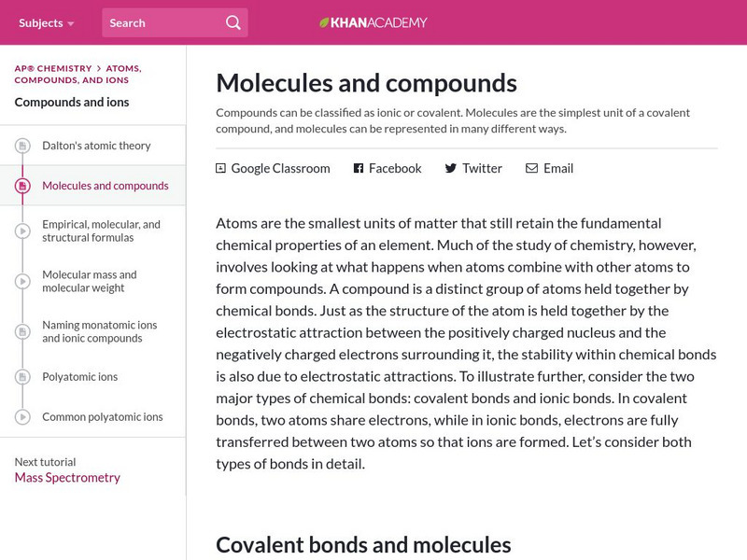Click the Facebook share icon

pos(358,169)
